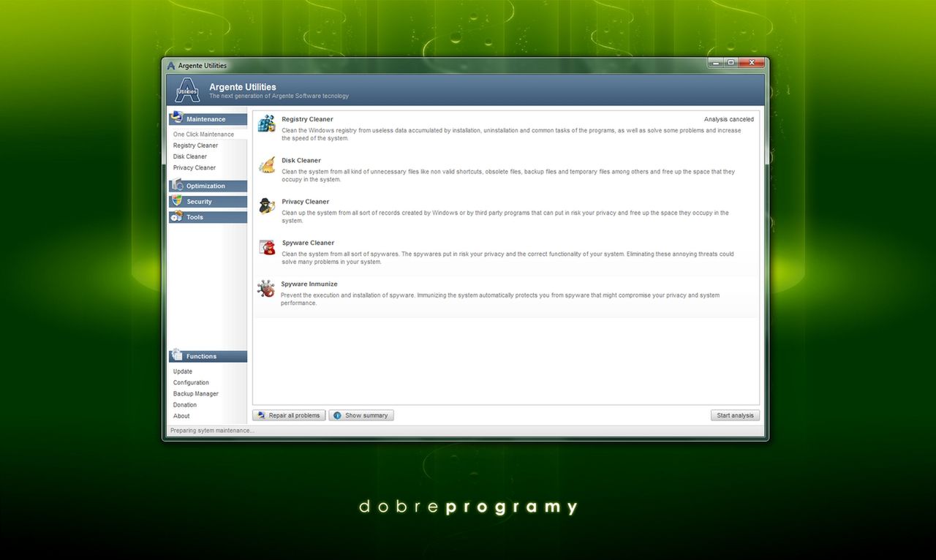The height and width of the screenshot is (560, 936).
Task: Click the Analysis canceled status text
Action: pos(729,119)
